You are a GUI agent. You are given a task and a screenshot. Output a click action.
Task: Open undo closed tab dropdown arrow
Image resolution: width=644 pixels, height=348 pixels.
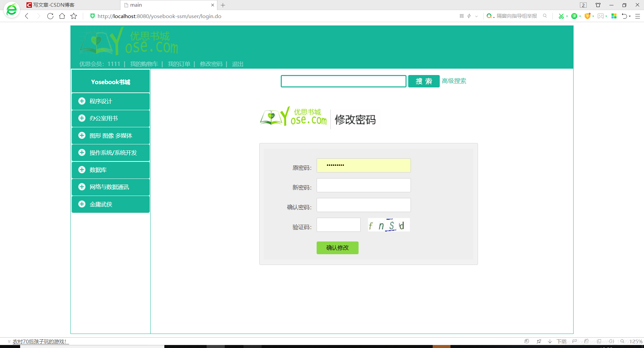coord(630,16)
